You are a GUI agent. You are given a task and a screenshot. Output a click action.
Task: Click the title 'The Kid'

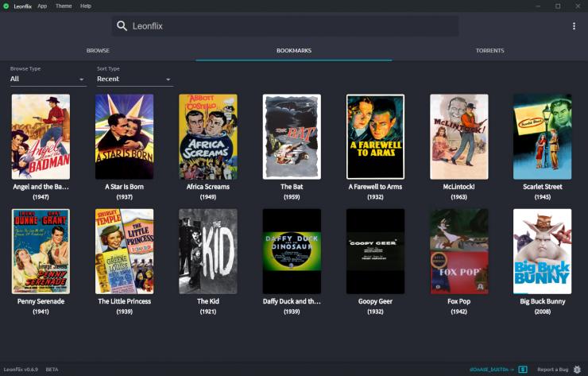(x=207, y=301)
